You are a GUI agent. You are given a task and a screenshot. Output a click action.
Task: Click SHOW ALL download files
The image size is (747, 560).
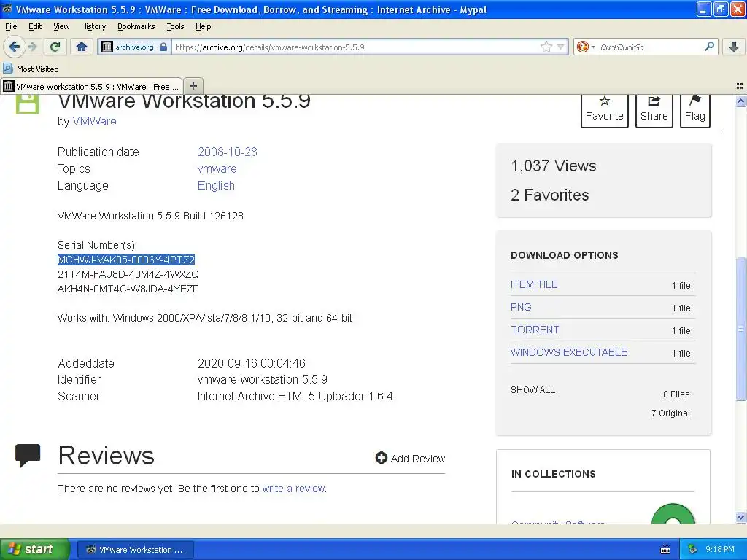533,389
